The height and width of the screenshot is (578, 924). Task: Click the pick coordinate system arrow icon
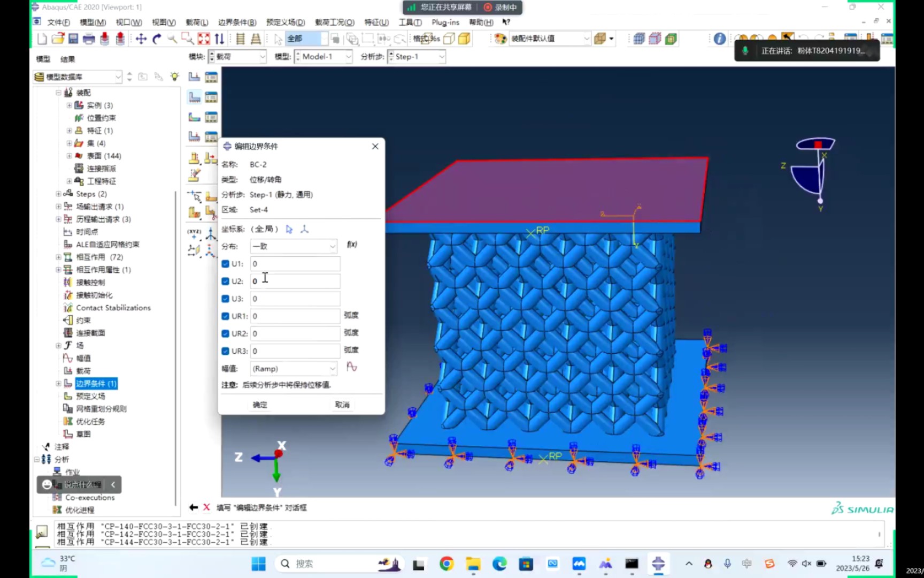[289, 229]
